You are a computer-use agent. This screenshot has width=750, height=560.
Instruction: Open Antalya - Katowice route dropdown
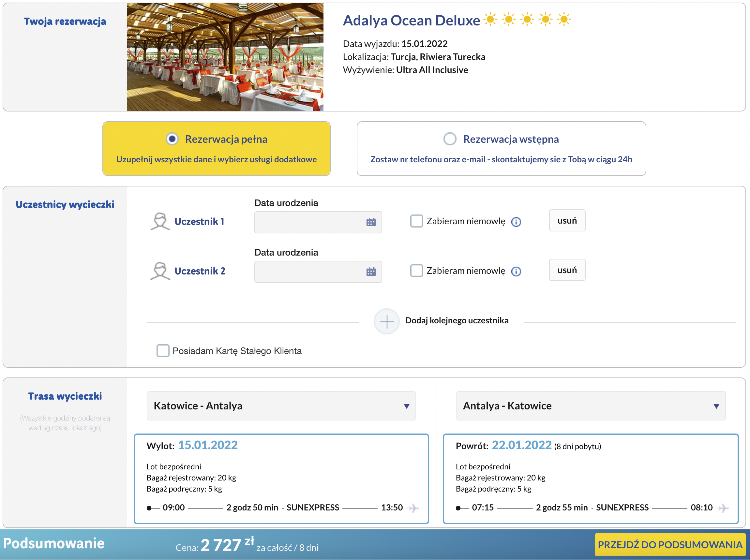591,406
